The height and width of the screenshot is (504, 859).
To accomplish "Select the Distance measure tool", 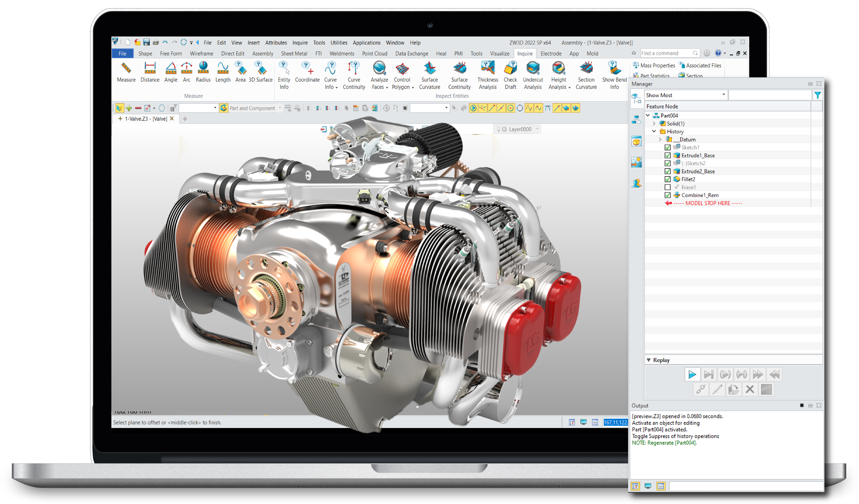I will (150, 72).
